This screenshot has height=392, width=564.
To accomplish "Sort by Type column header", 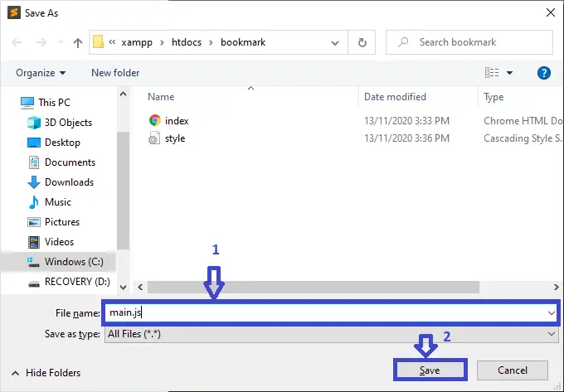I will (x=494, y=97).
